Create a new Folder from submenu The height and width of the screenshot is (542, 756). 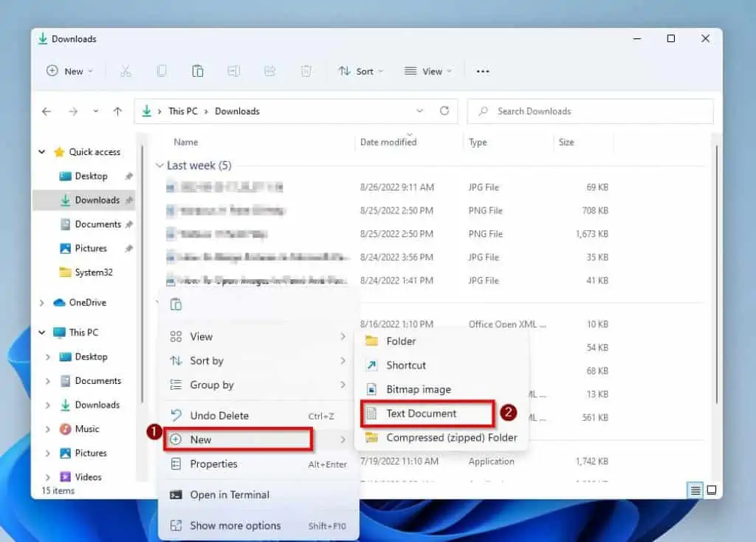pyautogui.click(x=441, y=341)
